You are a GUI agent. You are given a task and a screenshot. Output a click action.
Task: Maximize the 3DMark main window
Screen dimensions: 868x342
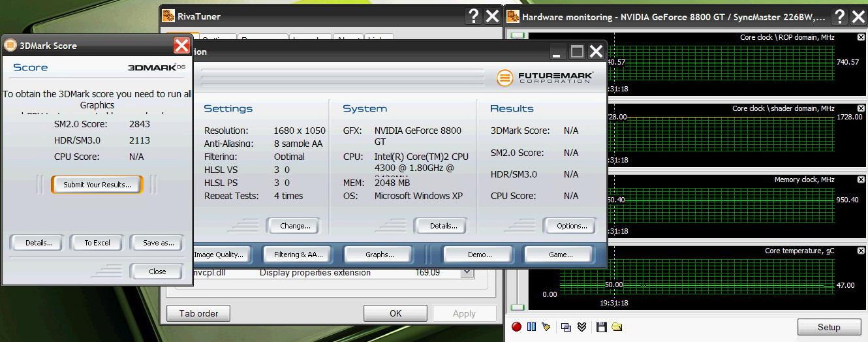pyautogui.click(x=577, y=52)
